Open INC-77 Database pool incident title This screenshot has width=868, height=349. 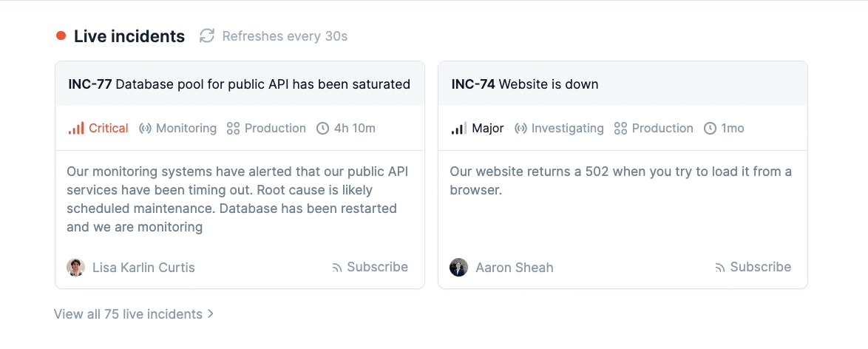point(239,84)
